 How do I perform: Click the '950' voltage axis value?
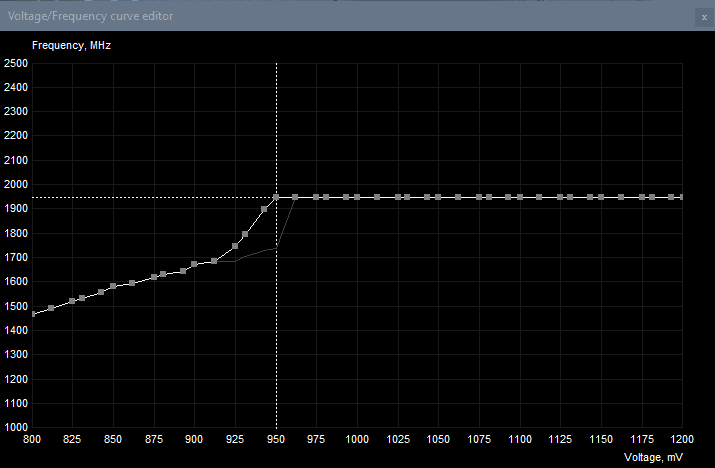tap(276, 439)
